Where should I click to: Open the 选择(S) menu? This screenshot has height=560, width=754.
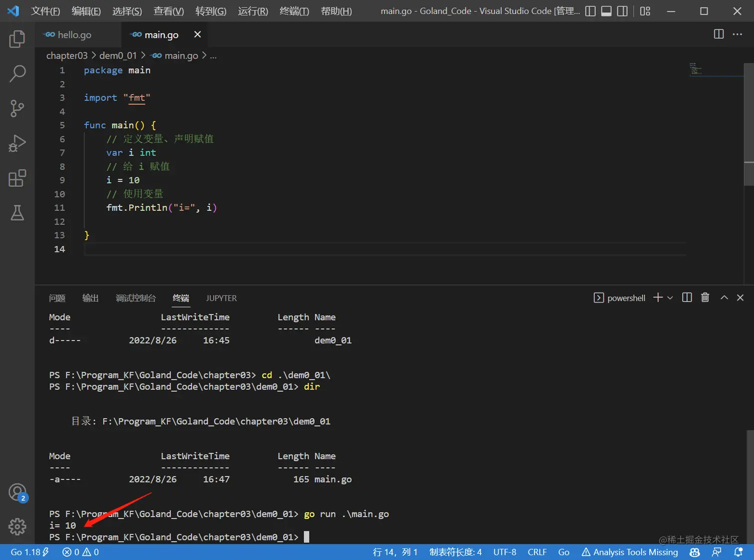point(127,11)
